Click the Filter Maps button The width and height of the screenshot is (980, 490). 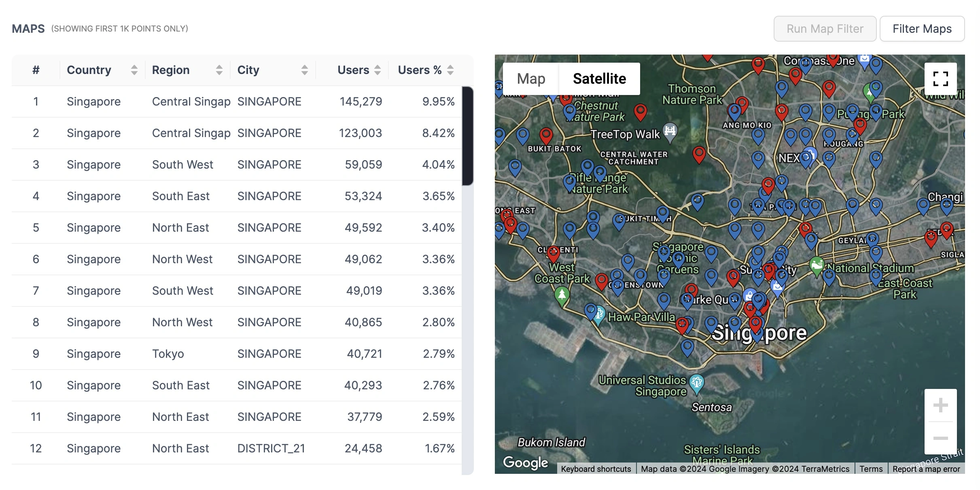point(922,29)
